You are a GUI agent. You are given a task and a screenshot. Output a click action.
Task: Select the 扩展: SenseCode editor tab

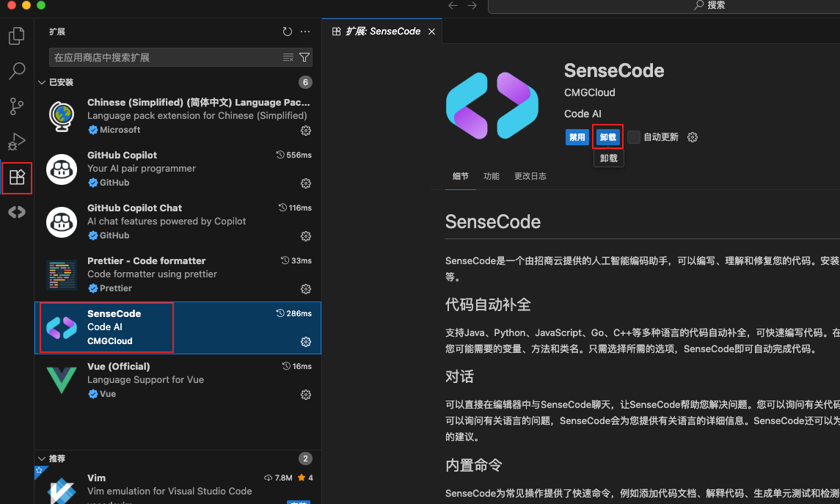pos(382,32)
